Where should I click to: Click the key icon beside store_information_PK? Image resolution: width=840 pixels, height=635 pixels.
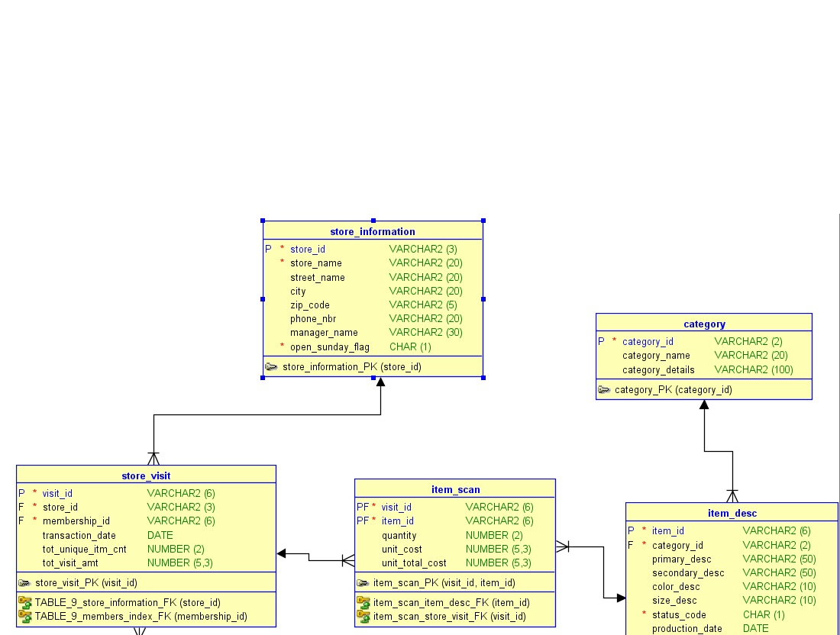click(271, 366)
